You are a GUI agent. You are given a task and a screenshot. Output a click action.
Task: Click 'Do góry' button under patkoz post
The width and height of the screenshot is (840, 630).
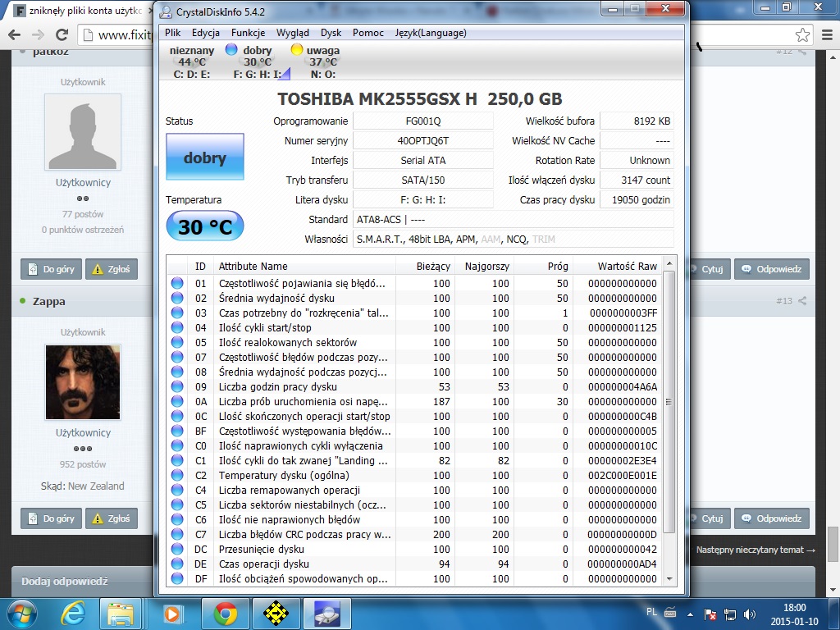point(52,269)
